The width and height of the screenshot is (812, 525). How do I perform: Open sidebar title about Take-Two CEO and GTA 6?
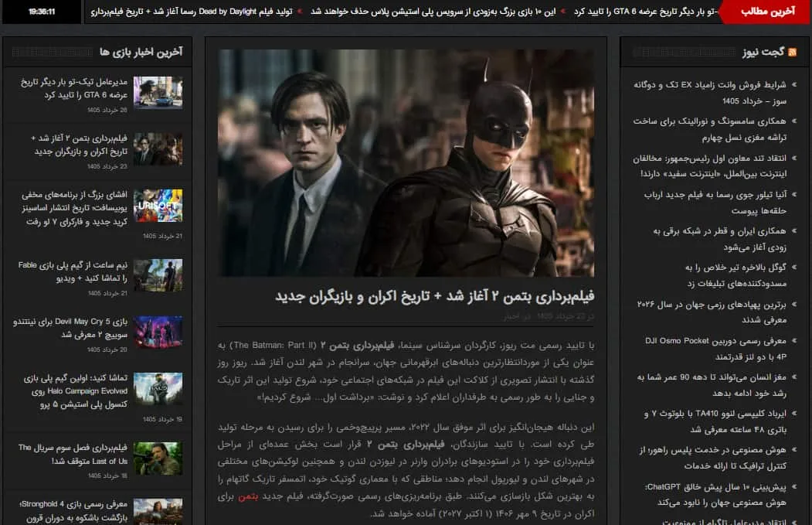point(74,88)
